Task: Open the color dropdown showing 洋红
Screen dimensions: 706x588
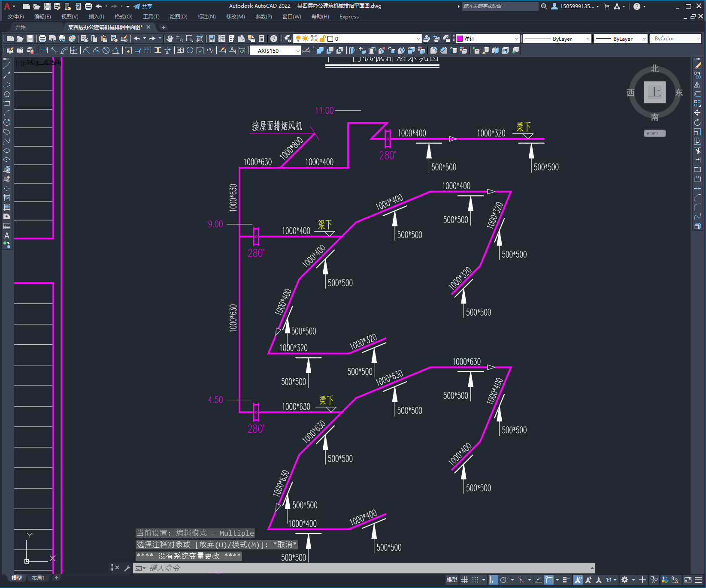Action: 488,39
